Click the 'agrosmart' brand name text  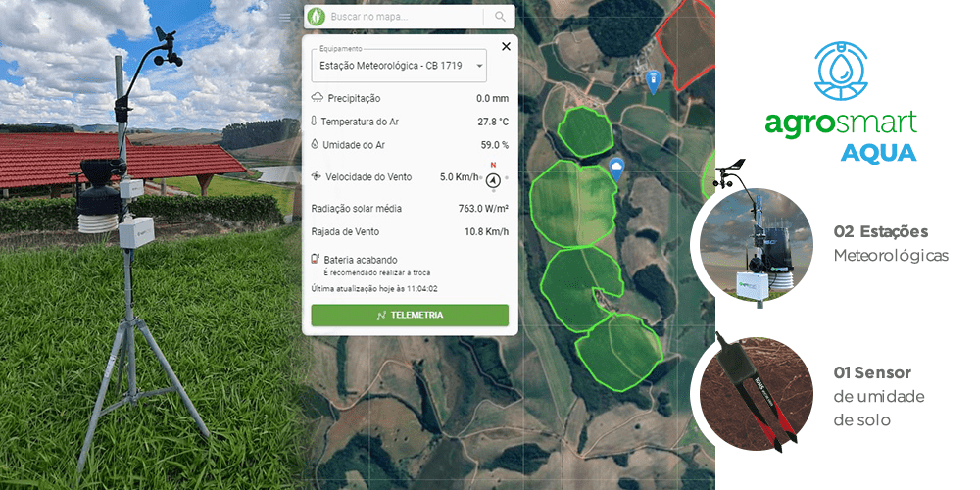(841, 123)
